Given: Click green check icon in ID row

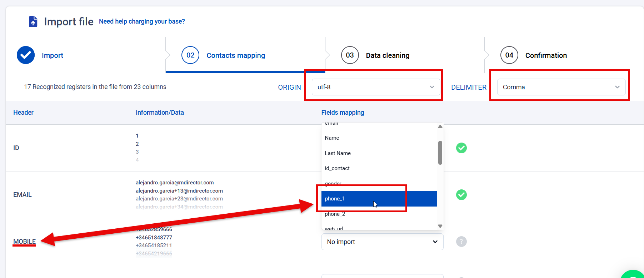Looking at the screenshot, I should click(461, 148).
